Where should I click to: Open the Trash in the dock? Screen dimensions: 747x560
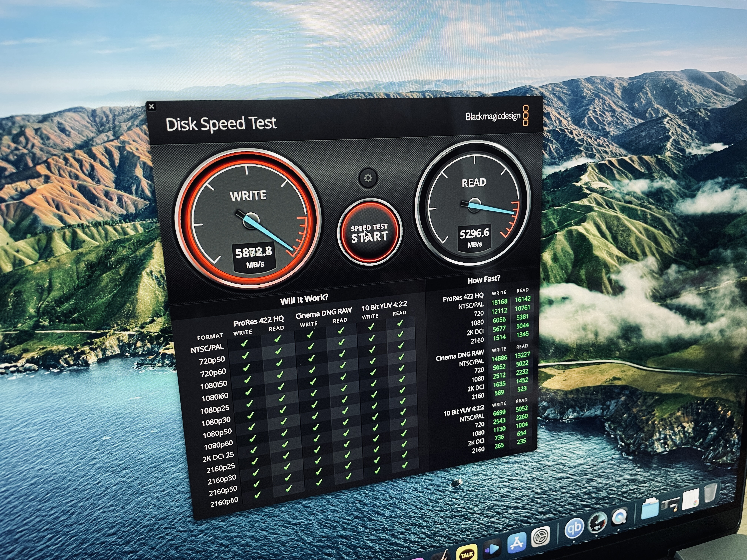(x=711, y=493)
